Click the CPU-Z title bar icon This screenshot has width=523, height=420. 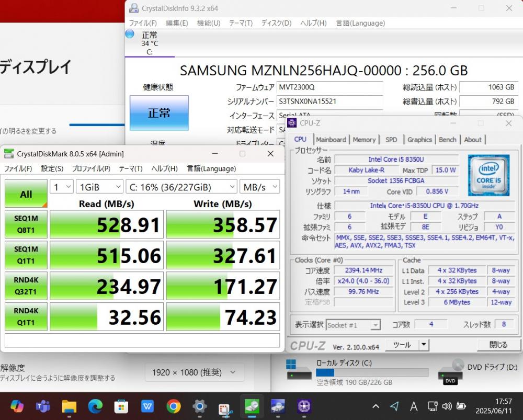(292, 123)
